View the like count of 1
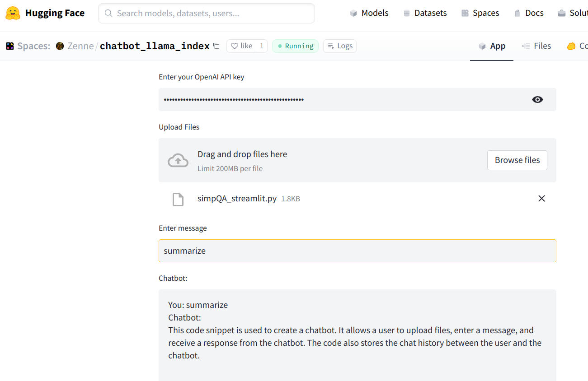 (261, 46)
